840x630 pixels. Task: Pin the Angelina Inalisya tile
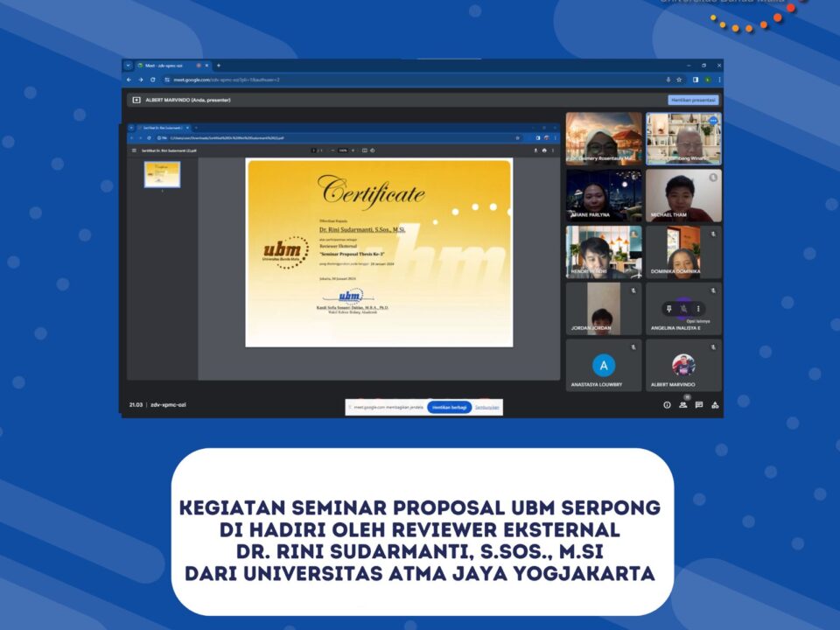tap(668, 309)
